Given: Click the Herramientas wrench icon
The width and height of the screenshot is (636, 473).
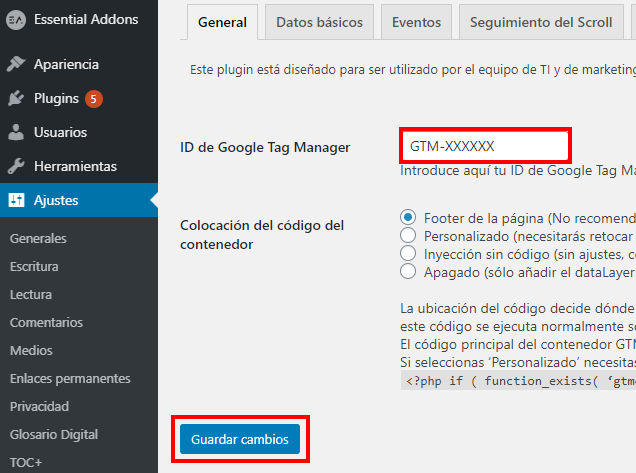Looking at the screenshot, I should point(16,166).
